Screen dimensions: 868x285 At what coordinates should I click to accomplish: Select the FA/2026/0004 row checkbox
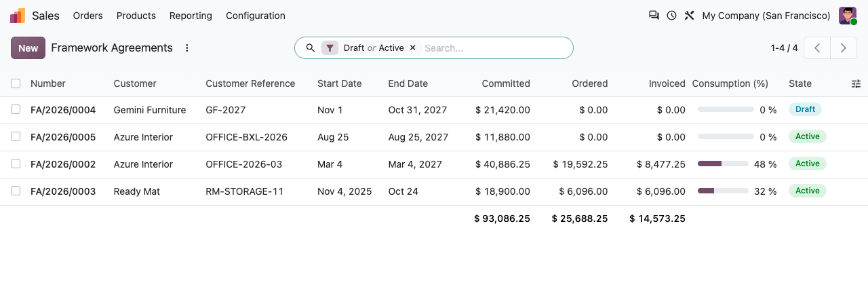16,110
